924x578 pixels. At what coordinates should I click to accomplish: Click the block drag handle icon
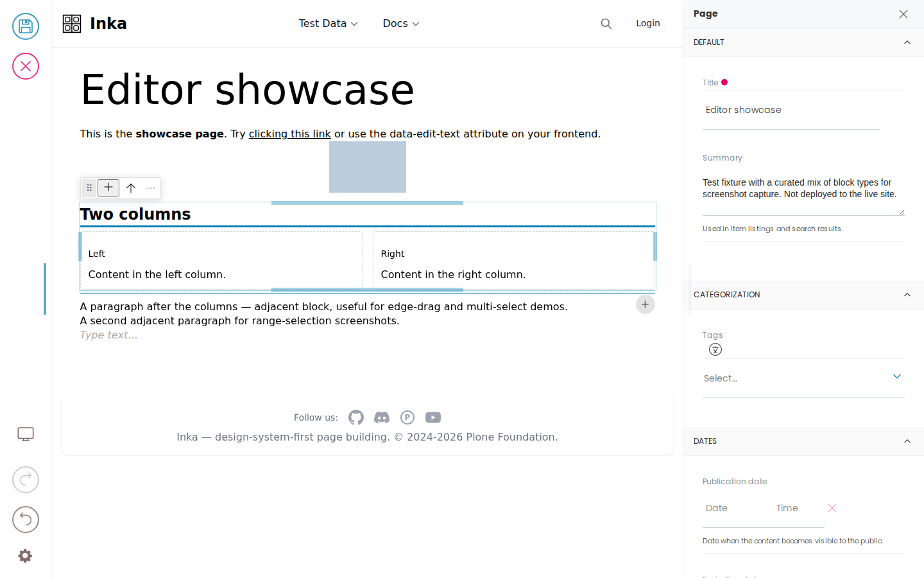[89, 188]
